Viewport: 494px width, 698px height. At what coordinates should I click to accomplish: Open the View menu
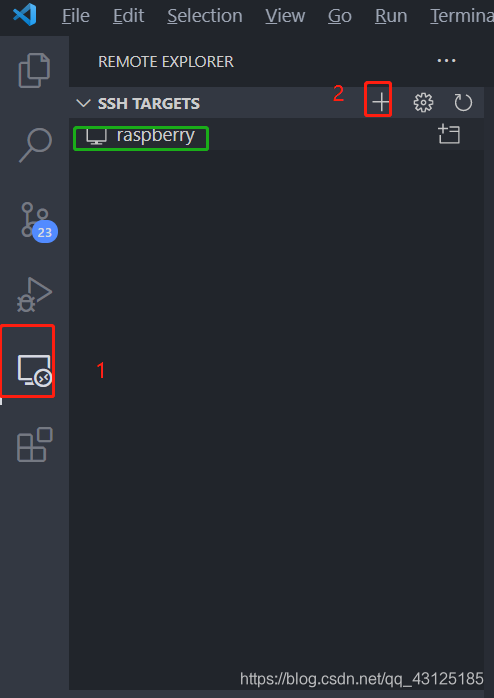(x=285, y=16)
